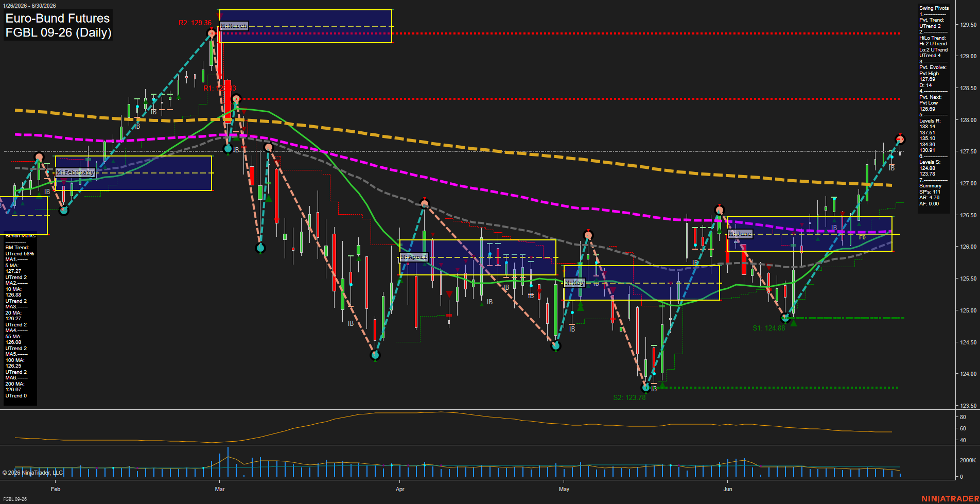Image resolution: width=980 pixels, height=504 pixels.
Task: Click the 138.14 resistance level in Levels R
Action: tap(927, 127)
